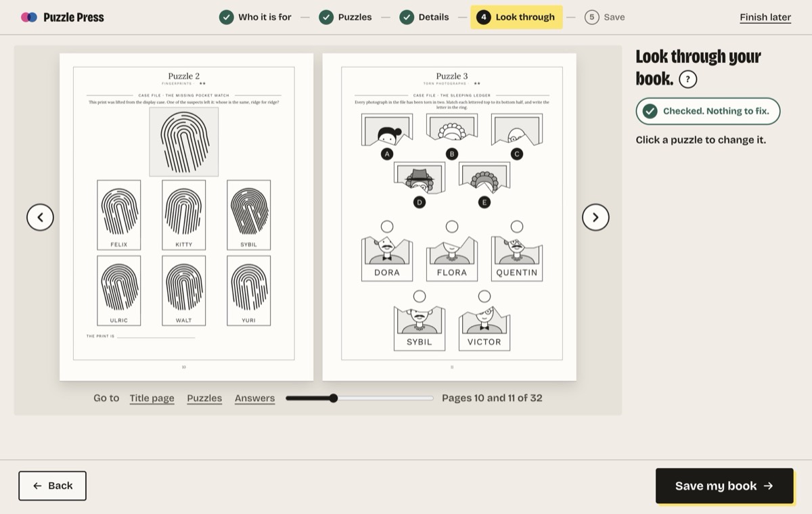Viewport: 812px width, 514px height.
Task: Click the 'Puzzle 3' page title
Action: 452,76
